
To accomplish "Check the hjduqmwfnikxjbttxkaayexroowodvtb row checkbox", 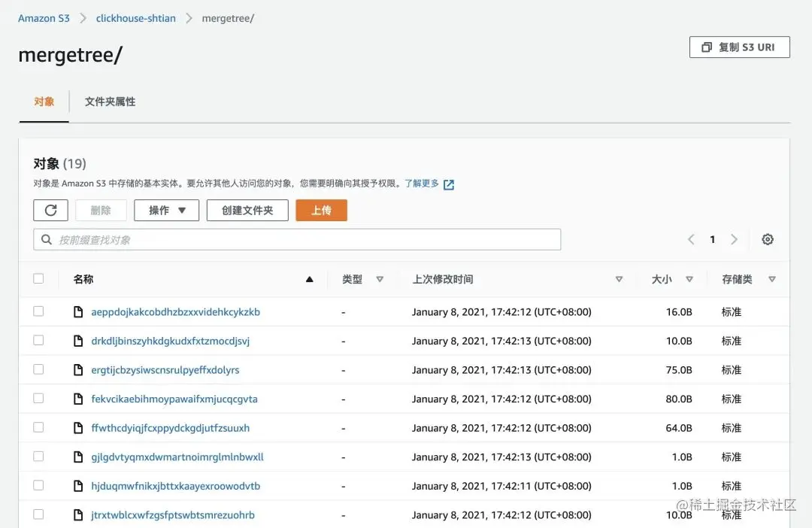I will [38, 486].
